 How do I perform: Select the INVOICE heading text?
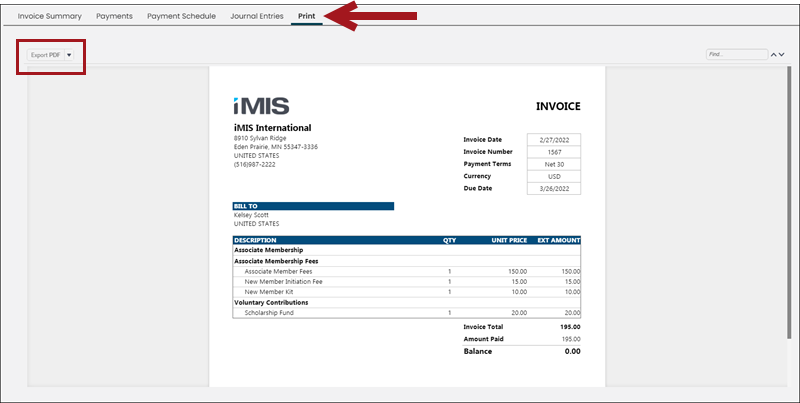pyautogui.click(x=558, y=106)
